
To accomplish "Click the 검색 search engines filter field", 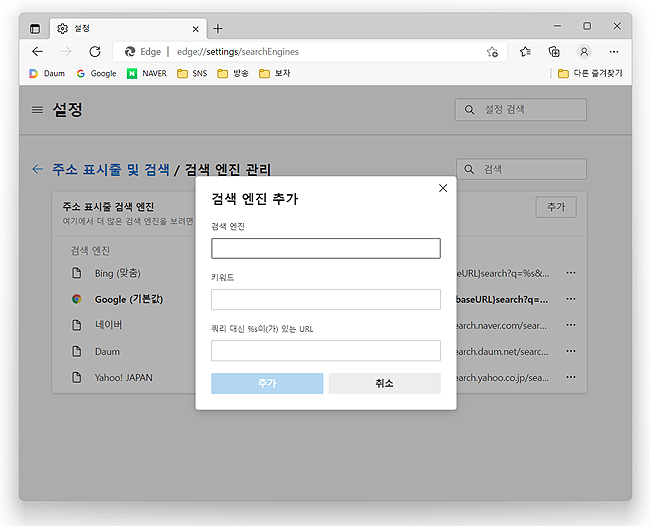I will 521,169.
